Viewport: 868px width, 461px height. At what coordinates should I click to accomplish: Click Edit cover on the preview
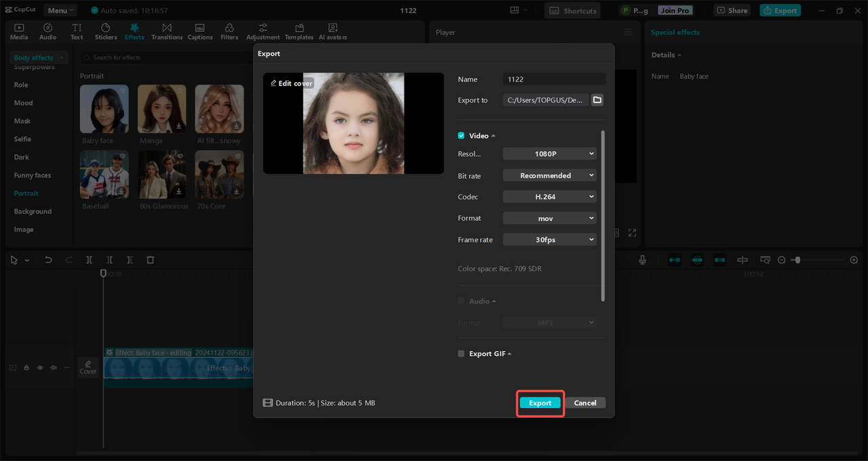292,83
